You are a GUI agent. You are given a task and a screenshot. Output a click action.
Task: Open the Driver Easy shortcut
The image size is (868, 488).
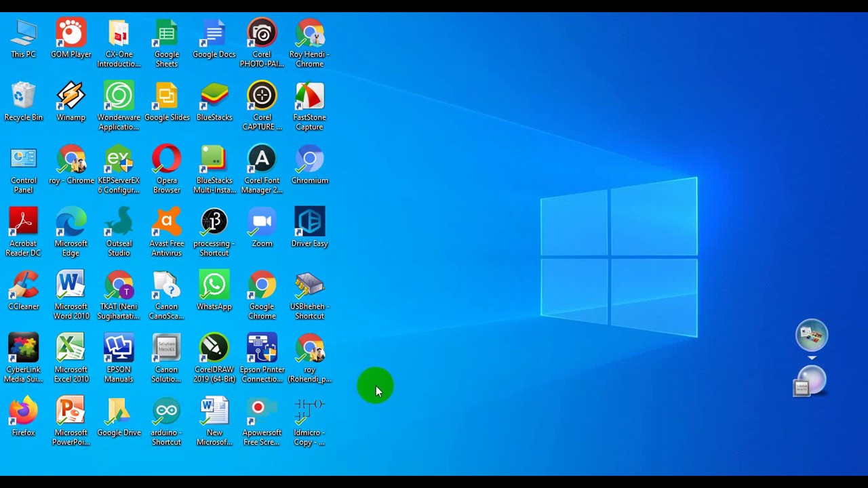pos(309,228)
